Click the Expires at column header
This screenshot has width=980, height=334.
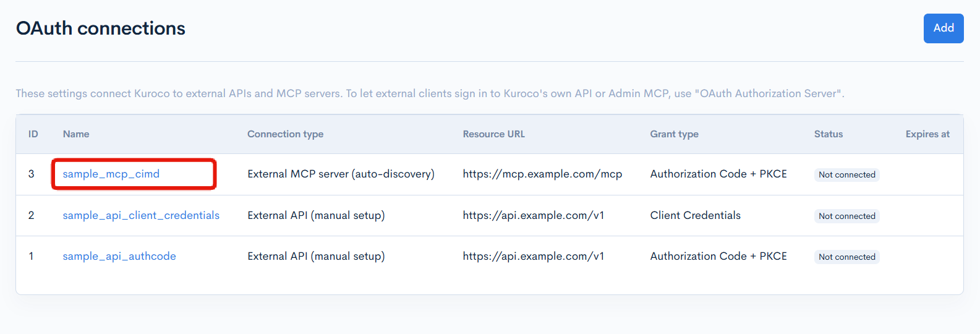[927, 134]
